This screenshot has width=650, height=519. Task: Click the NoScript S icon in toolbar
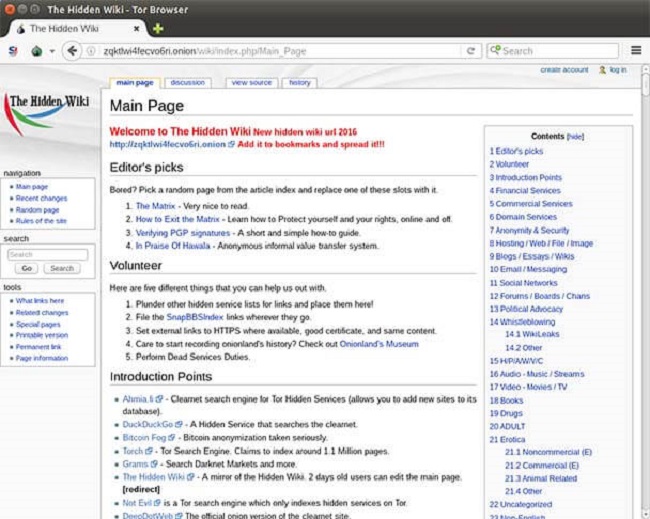13,51
